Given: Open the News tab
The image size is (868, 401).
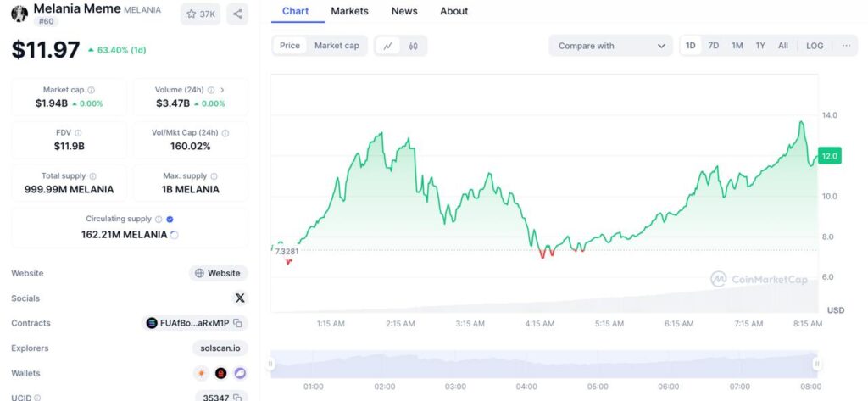Looking at the screenshot, I should tap(404, 11).
